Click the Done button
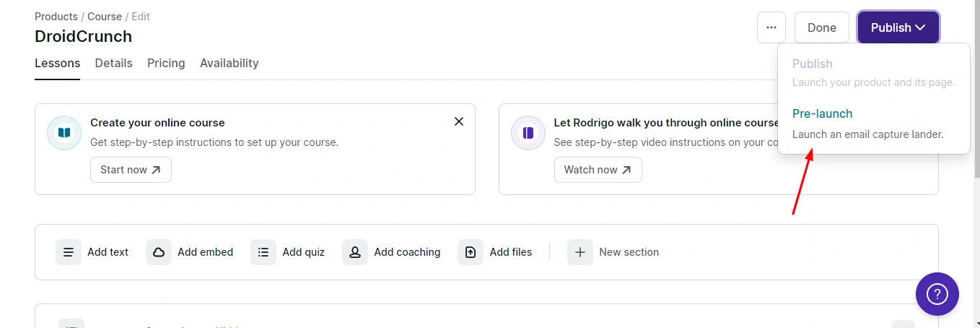980x328 pixels. [x=822, y=27]
